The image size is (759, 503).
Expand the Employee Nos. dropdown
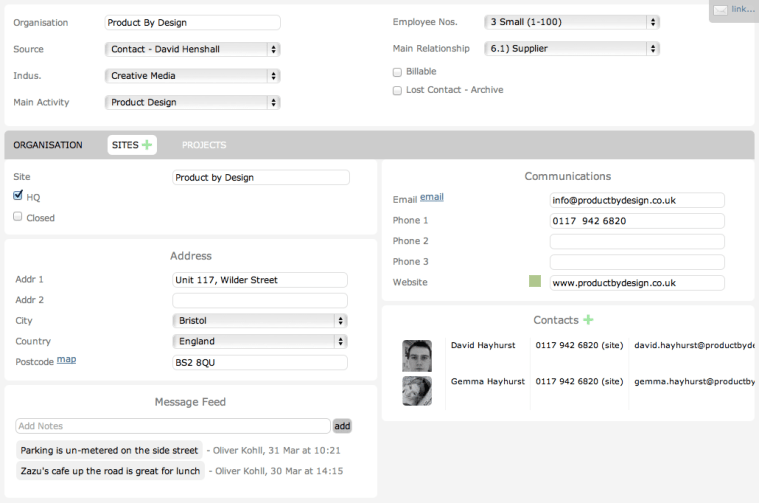pos(571,22)
